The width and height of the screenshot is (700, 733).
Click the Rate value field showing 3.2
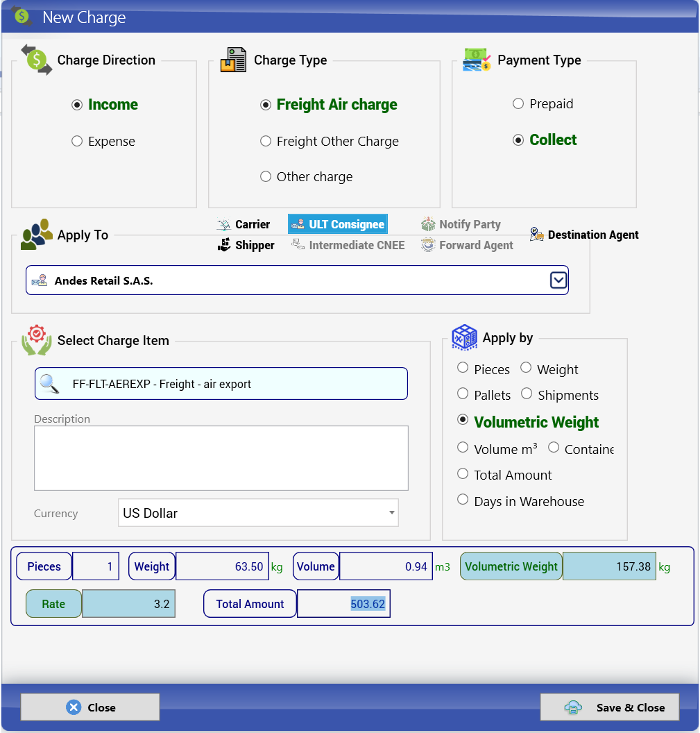[128, 604]
